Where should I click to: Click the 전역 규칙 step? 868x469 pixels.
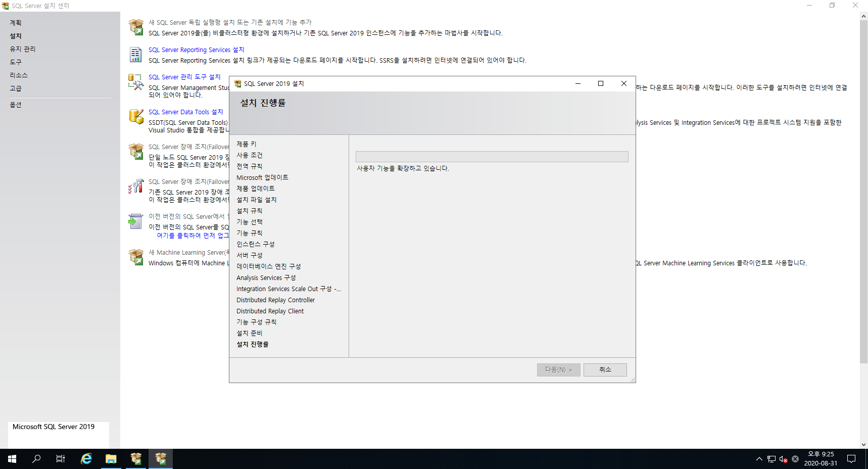[250, 166]
